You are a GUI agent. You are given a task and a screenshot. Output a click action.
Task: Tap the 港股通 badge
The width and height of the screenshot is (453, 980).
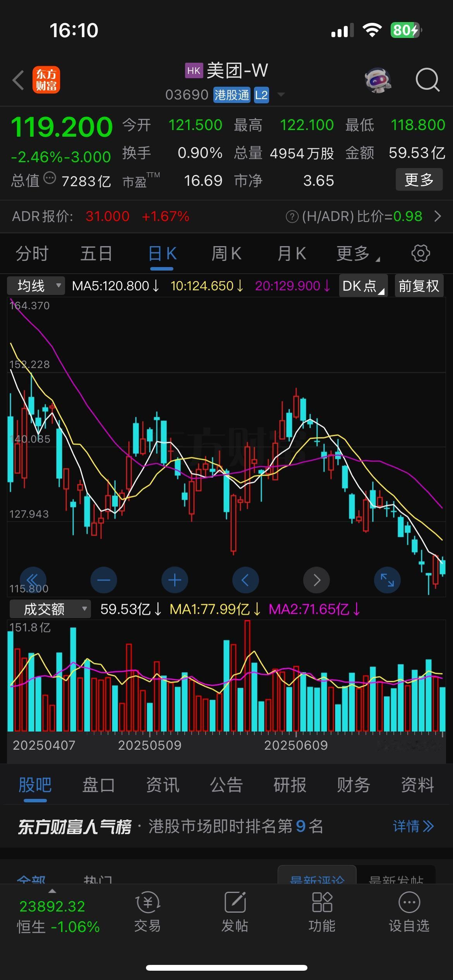232,95
